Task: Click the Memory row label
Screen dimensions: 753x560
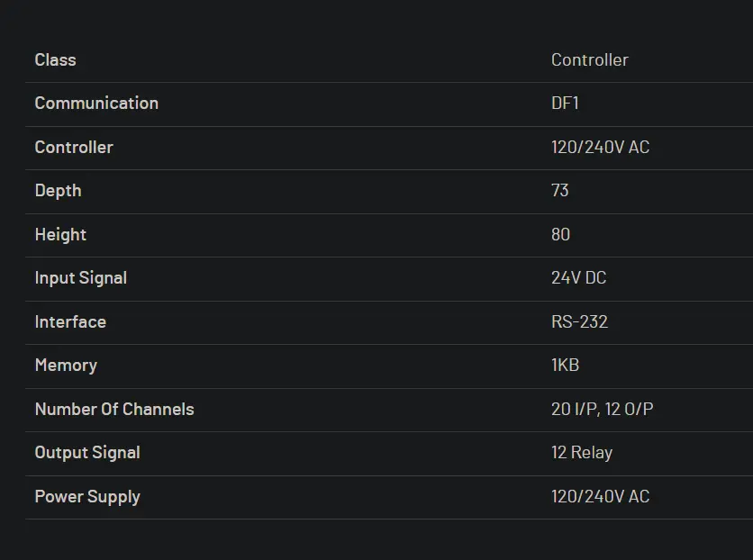Action: pyautogui.click(x=66, y=365)
